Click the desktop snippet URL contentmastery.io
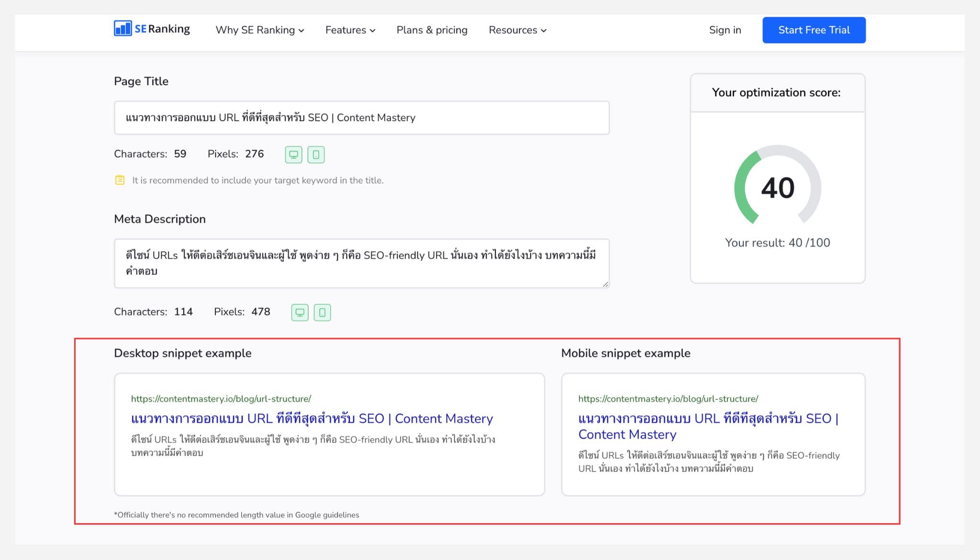This screenshot has height=560, width=980. pyautogui.click(x=221, y=399)
